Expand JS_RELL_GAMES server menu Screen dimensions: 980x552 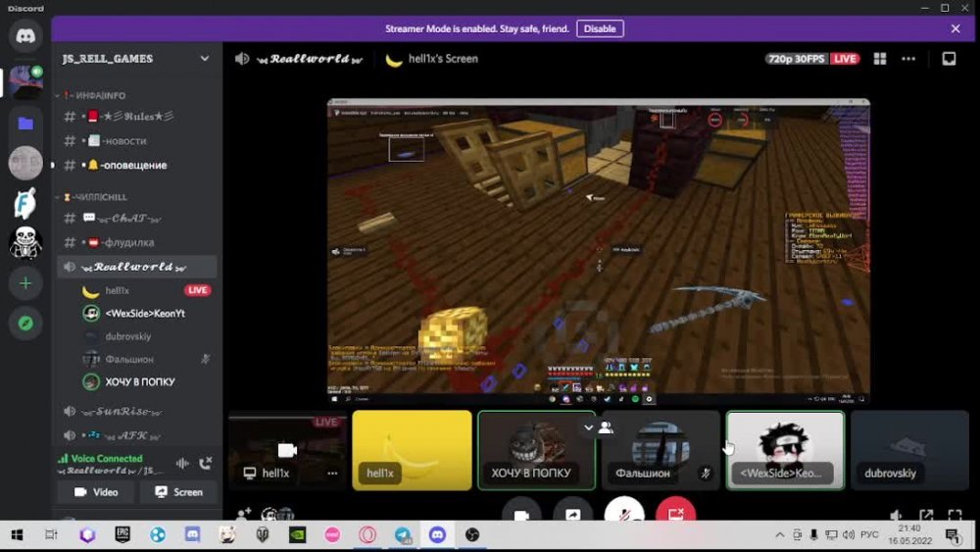tap(205, 59)
